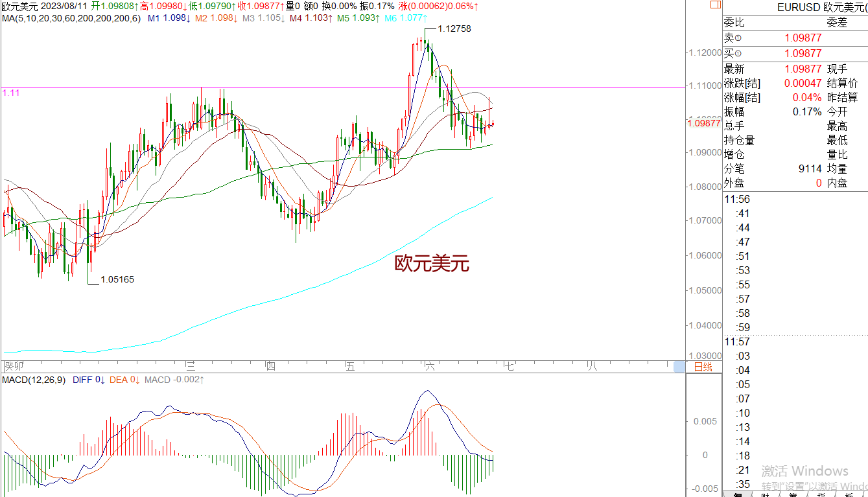Click the 外盘 value 0
Image resolution: width=868 pixels, height=497 pixels.
pyautogui.click(x=819, y=183)
